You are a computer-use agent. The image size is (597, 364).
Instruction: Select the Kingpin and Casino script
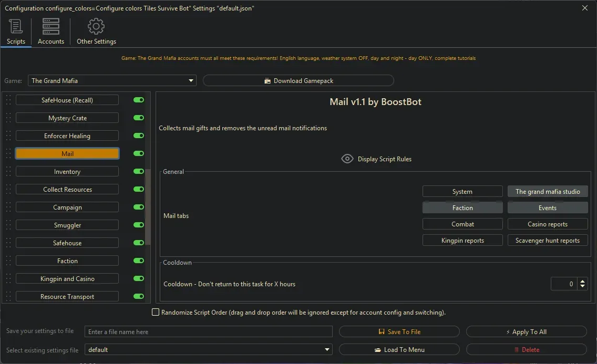67,279
